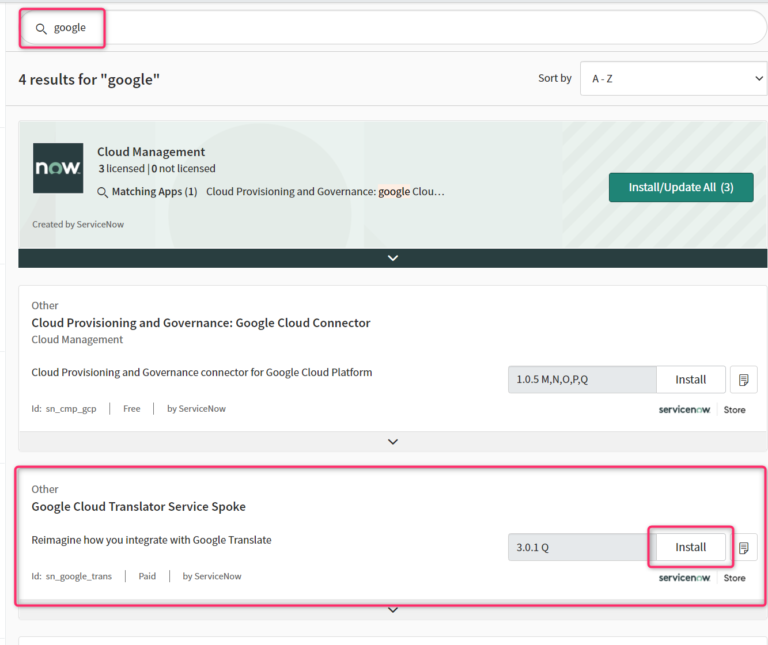
Task: Click Cloud Management bundle title
Action: coord(151,152)
